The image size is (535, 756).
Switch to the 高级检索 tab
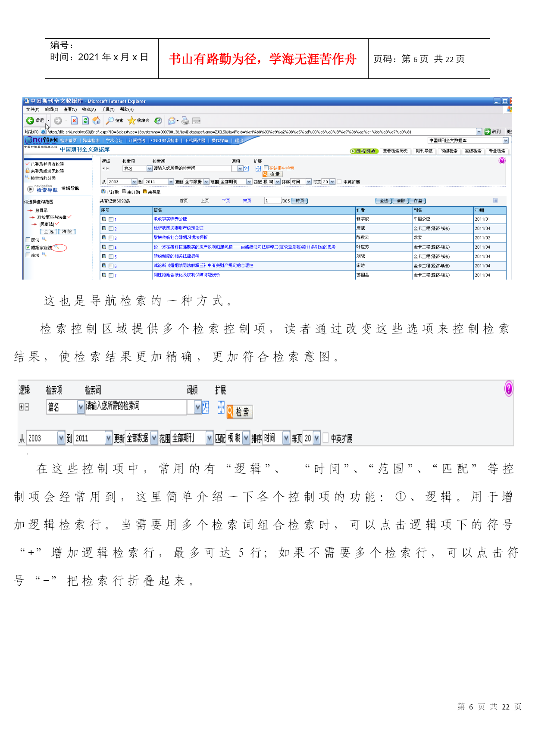click(x=473, y=151)
